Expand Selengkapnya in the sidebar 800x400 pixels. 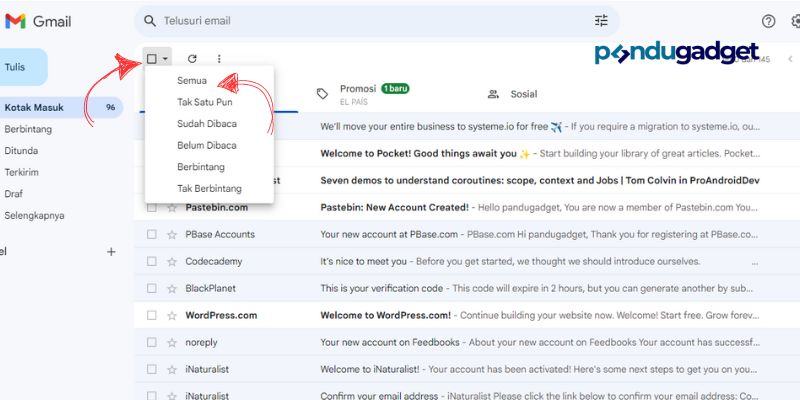pos(34,215)
